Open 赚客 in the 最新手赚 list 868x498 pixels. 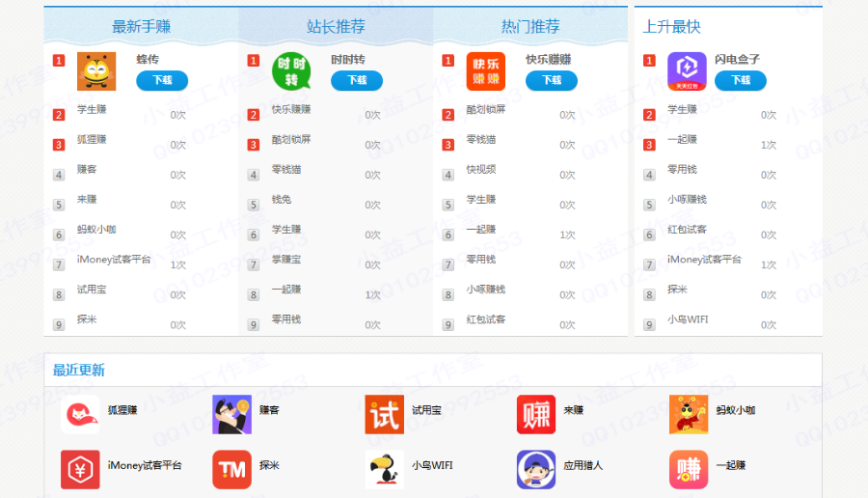[87, 170]
